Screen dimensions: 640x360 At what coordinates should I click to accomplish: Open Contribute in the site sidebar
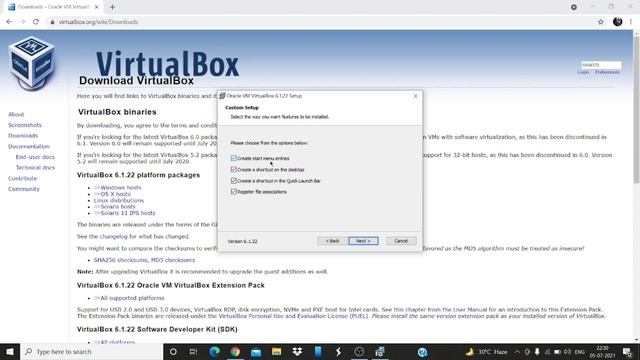click(x=22, y=178)
